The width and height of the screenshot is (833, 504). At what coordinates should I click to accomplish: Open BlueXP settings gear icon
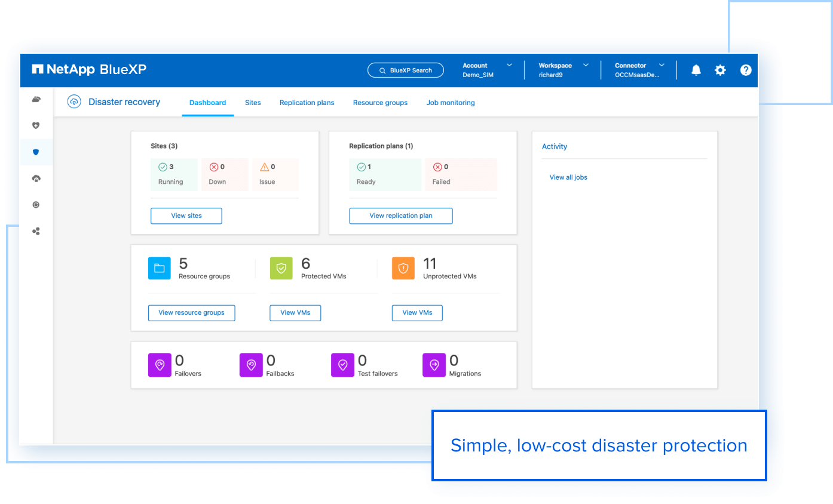(720, 70)
